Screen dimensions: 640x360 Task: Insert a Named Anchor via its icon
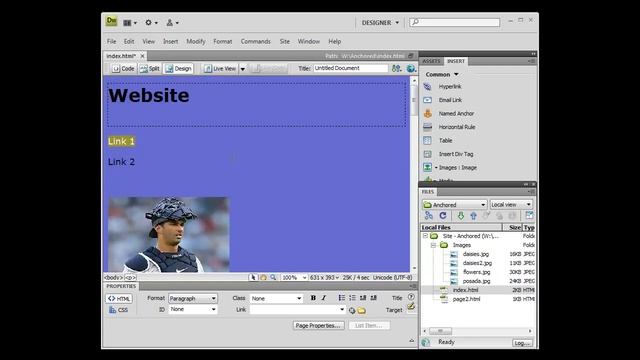coord(427,113)
